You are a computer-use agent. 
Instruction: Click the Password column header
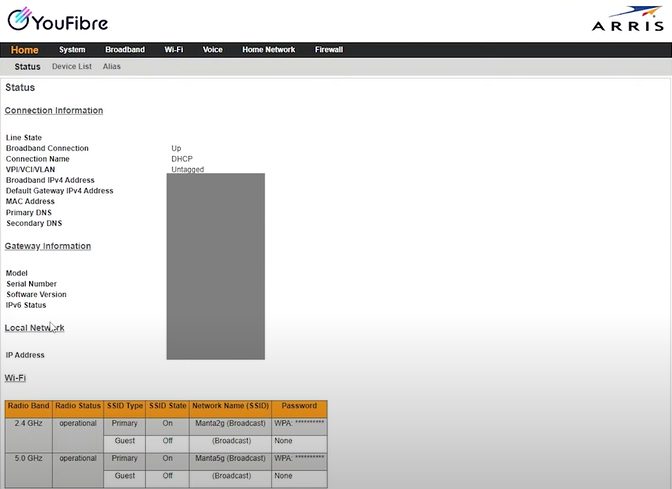299,406
